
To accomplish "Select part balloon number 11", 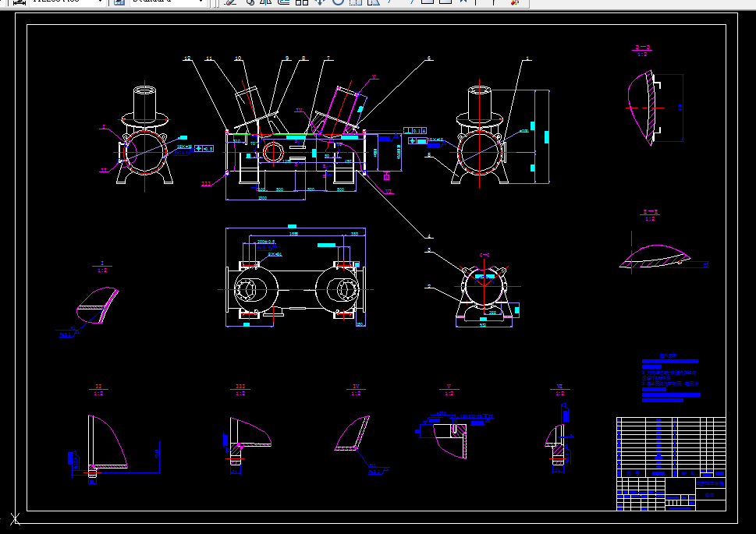I will pos(209,58).
